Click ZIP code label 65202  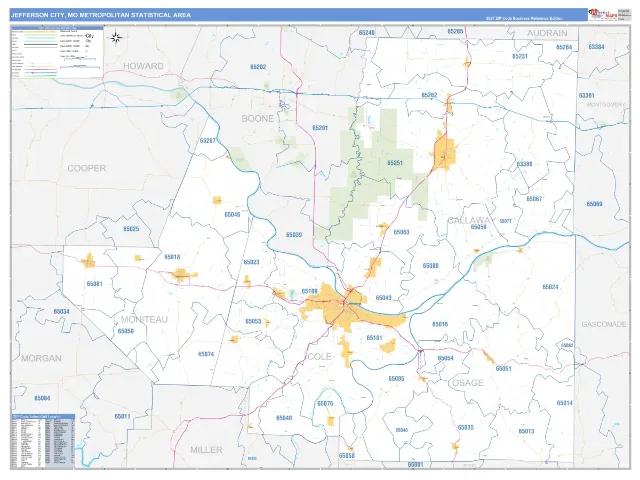[x=258, y=67]
